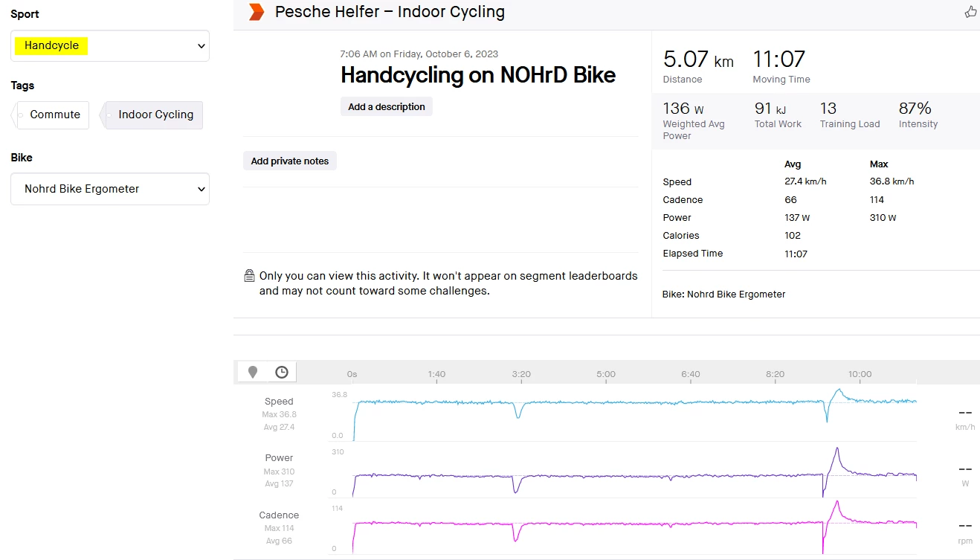Click the Calories value 102
This screenshot has height=560, width=980.
point(793,236)
